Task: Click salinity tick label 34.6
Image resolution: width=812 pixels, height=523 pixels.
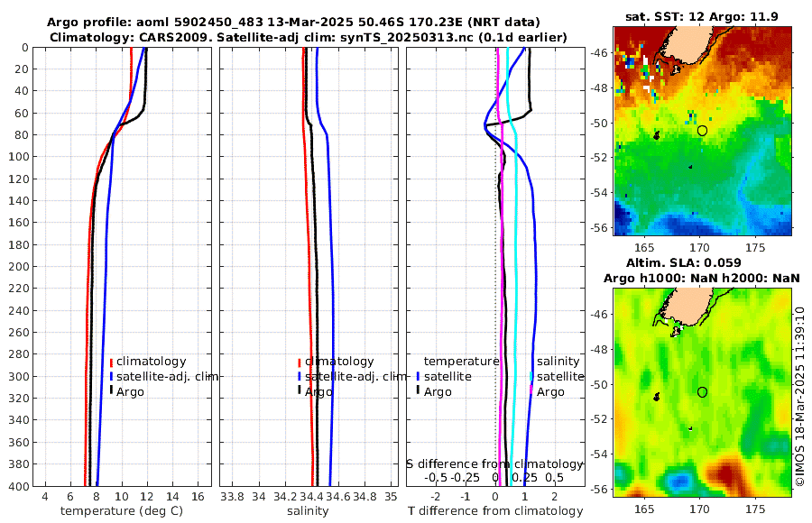Action: click(338, 497)
